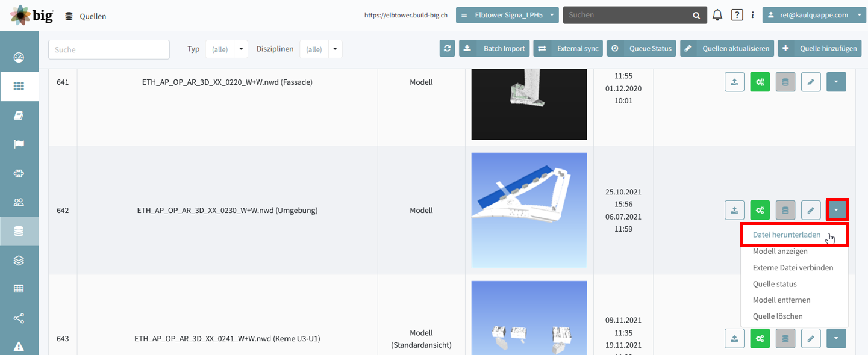Open the layers stack sidebar icon
The height and width of the screenshot is (355, 868).
(19, 260)
